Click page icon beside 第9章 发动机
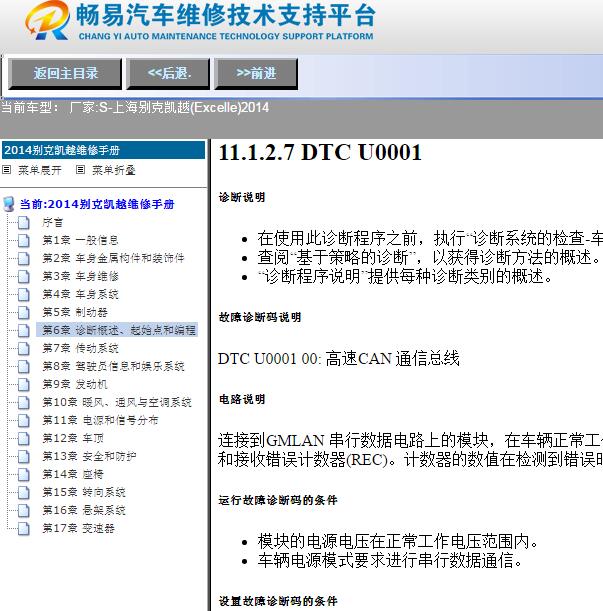603x611 pixels. click(24, 385)
